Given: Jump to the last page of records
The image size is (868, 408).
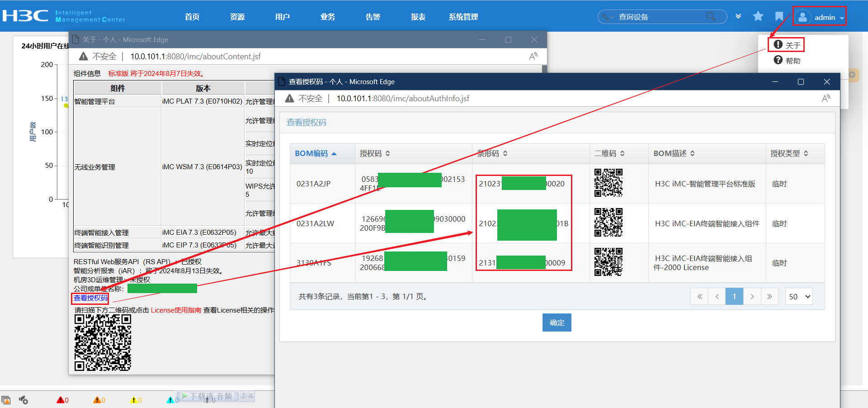Looking at the screenshot, I should 769,296.
